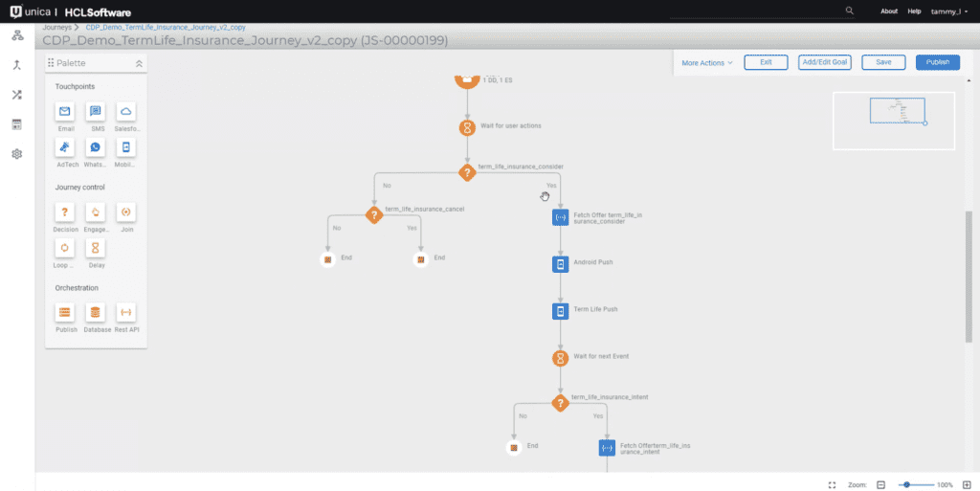The image size is (980, 491).
Task: Click the minimap overview thumbnail
Action: 894,121
